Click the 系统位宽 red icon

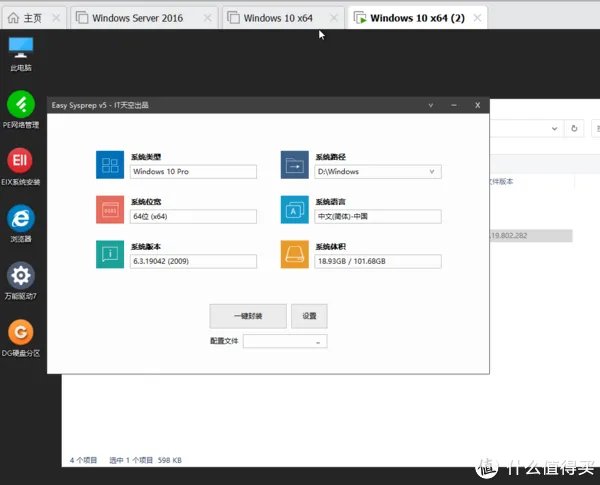[110, 210]
